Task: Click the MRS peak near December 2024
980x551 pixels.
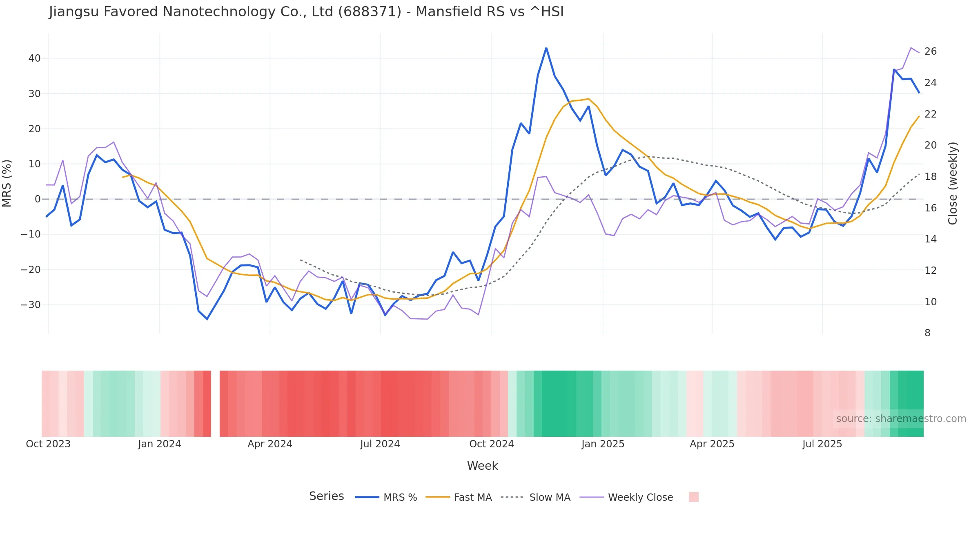Action: (546, 48)
